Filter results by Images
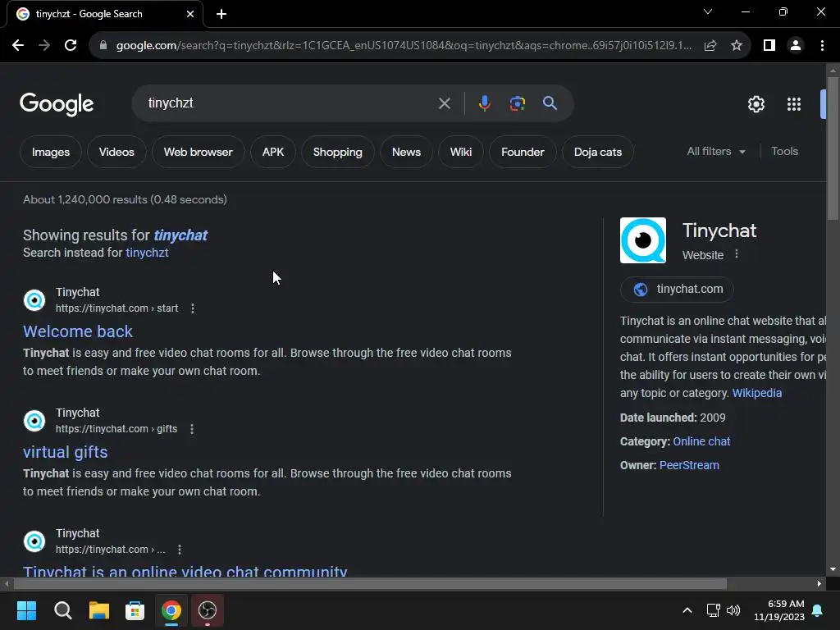The height and width of the screenshot is (630, 840). coord(51,152)
